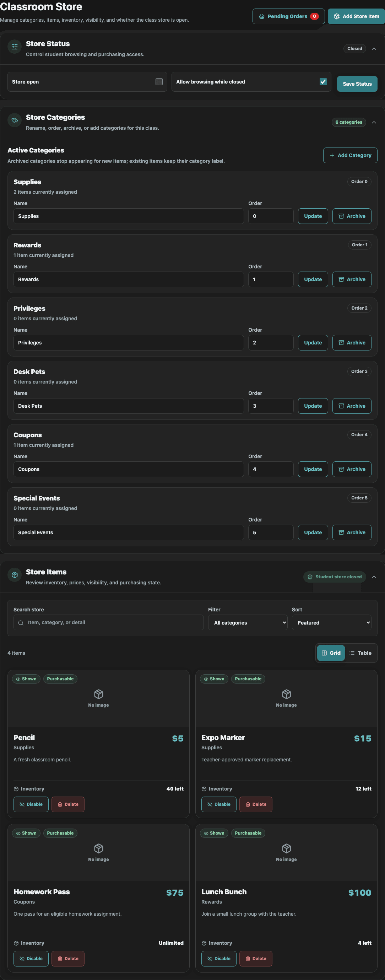Click the Order 3 badge on Desk Pets

pos(359,371)
